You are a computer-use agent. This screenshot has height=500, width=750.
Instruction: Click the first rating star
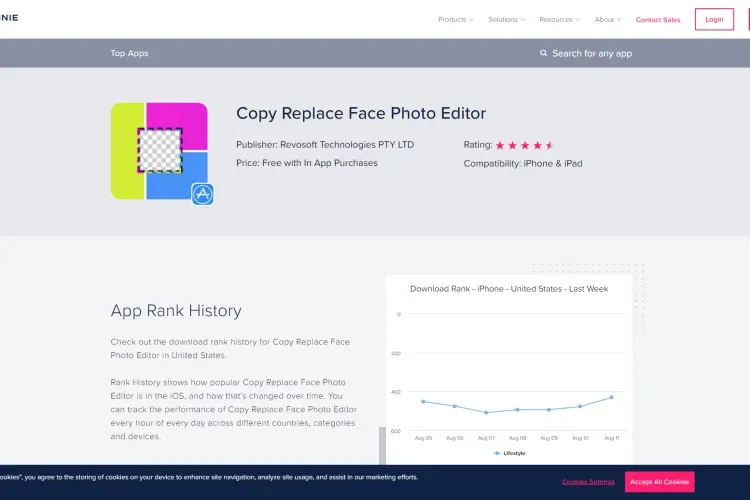(x=500, y=145)
